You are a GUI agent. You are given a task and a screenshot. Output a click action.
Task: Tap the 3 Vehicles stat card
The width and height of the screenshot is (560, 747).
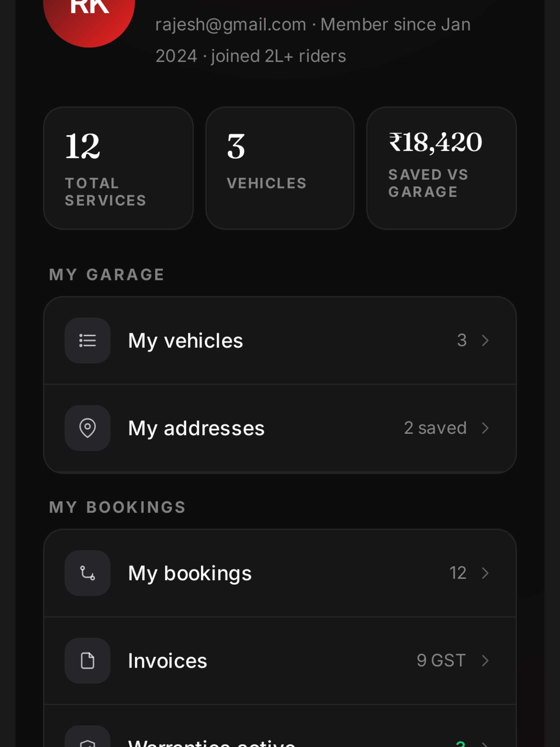[280, 168]
